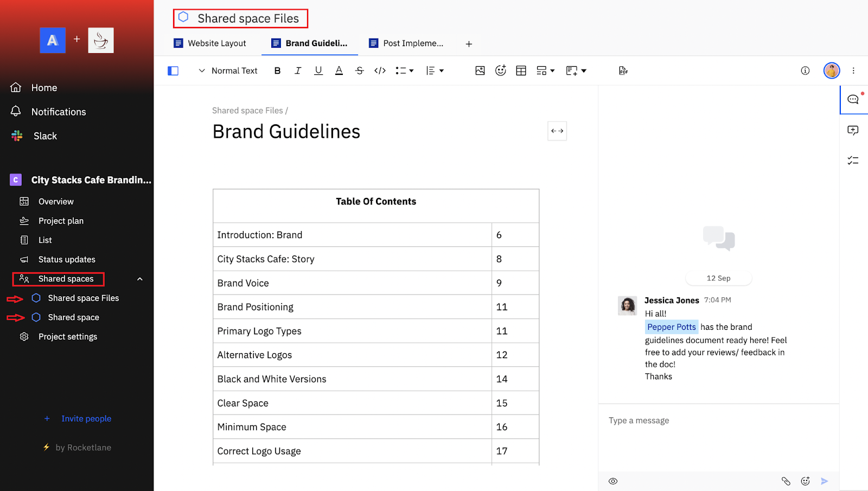Open Project settings
This screenshot has width=868, height=491.
(x=59, y=336)
